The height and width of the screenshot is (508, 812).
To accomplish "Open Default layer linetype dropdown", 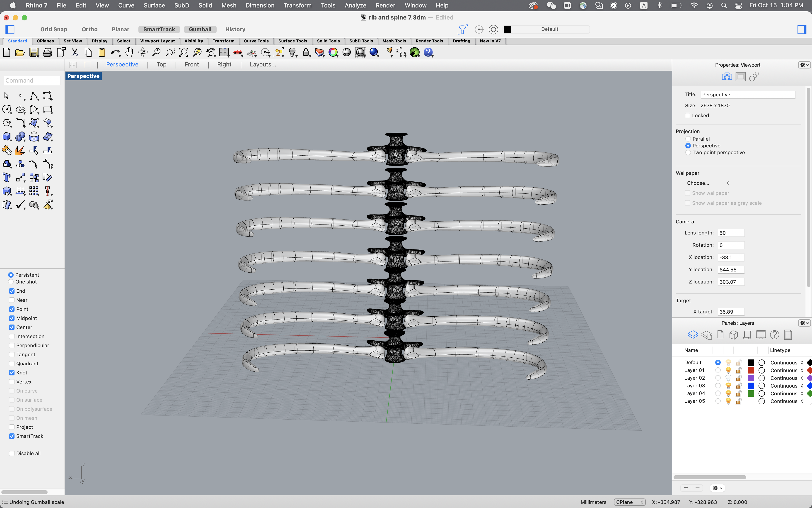I will click(x=787, y=363).
